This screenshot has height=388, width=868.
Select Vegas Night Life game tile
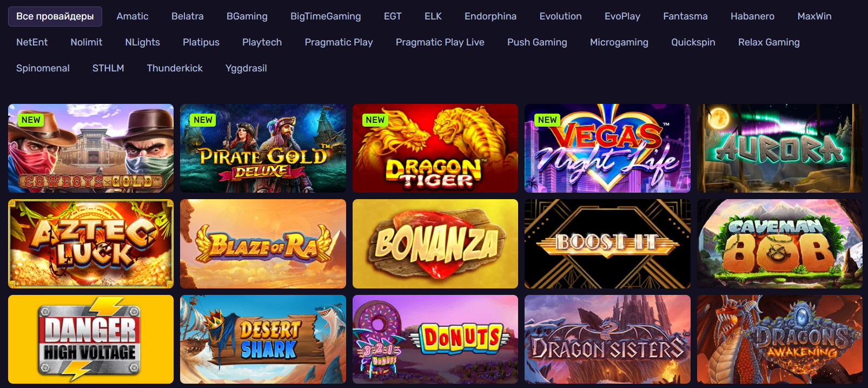607,148
